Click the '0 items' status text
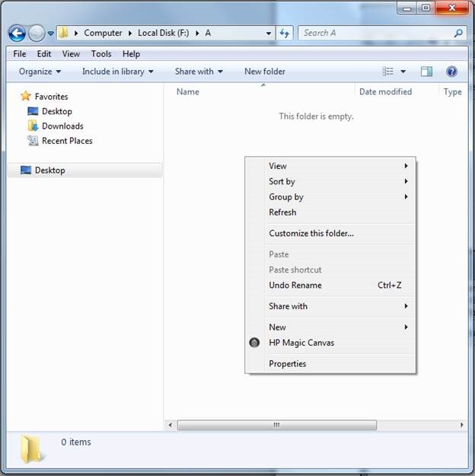The height and width of the screenshot is (476, 475). click(76, 442)
